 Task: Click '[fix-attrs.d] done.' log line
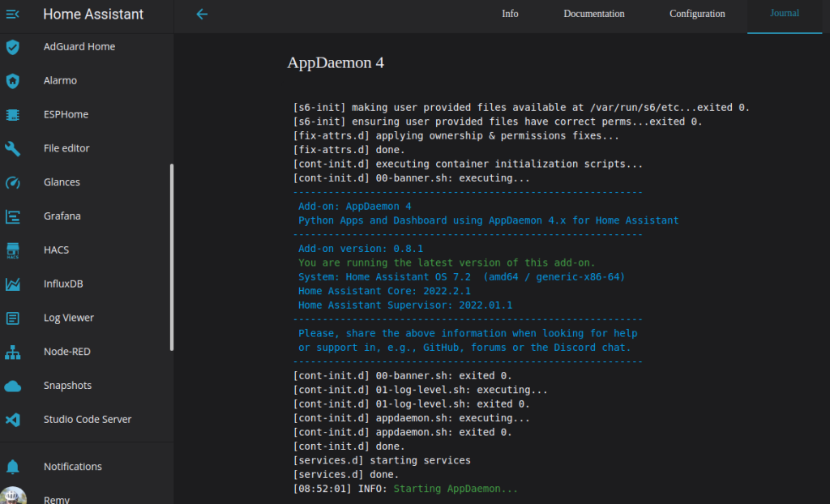tap(349, 150)
